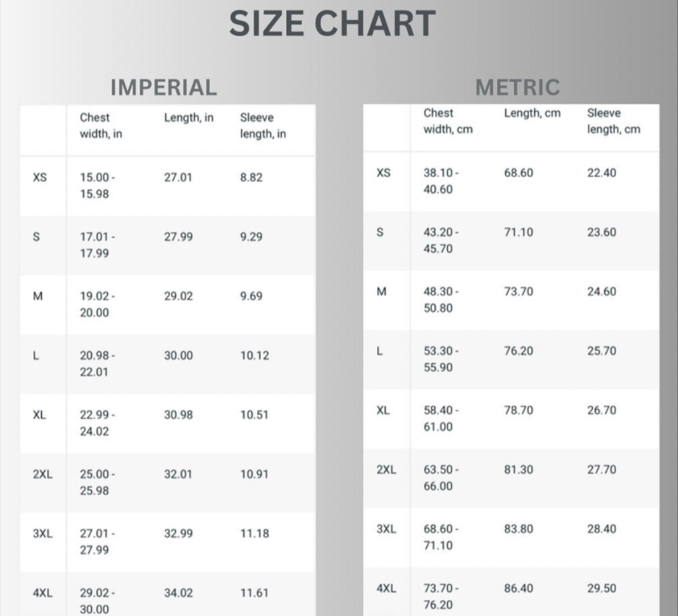Select the "Chest width, in" column header
This screenshot has width=678, height=616.
pos(101,126)
